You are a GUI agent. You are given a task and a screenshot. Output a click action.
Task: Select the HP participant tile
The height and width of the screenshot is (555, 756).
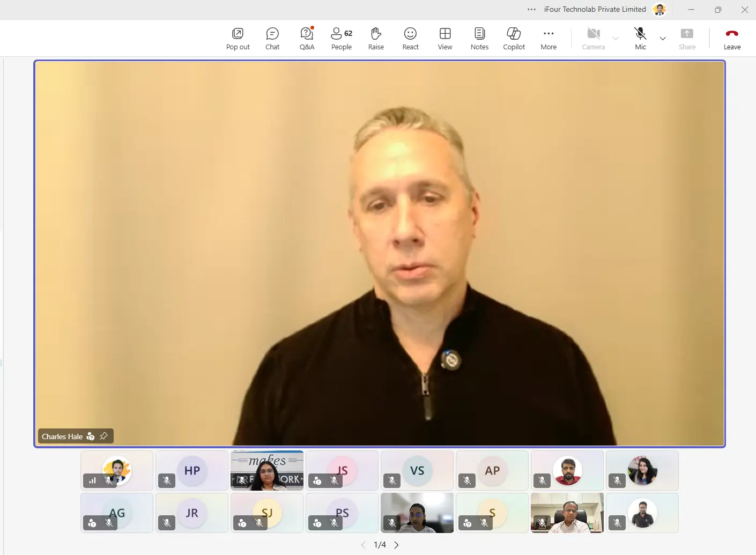[192, 470]
